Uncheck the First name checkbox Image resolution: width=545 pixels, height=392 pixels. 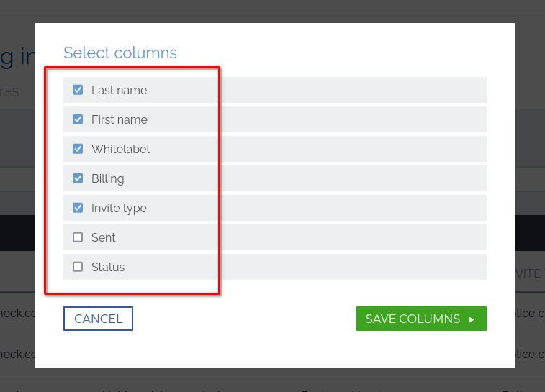78,119
